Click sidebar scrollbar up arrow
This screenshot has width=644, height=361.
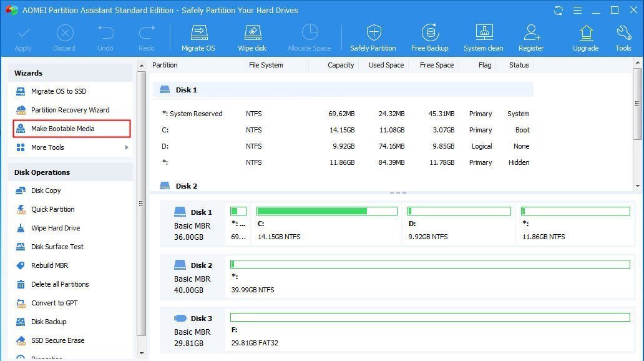(x=142, y=66)
